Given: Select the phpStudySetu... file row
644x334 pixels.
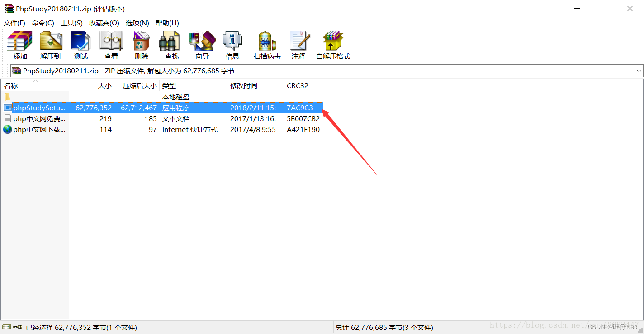Looking at the screenshot, I should (x=162, y=108).
